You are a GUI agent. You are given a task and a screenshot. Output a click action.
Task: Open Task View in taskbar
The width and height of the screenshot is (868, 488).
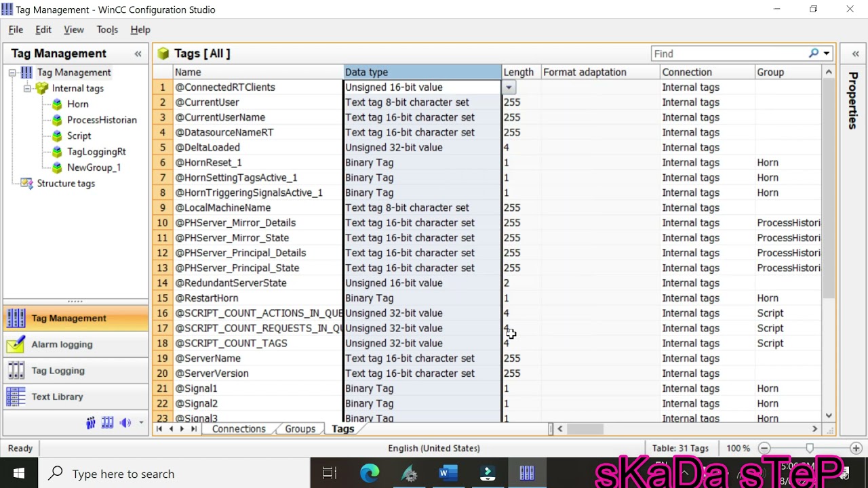tap(330, 473)
